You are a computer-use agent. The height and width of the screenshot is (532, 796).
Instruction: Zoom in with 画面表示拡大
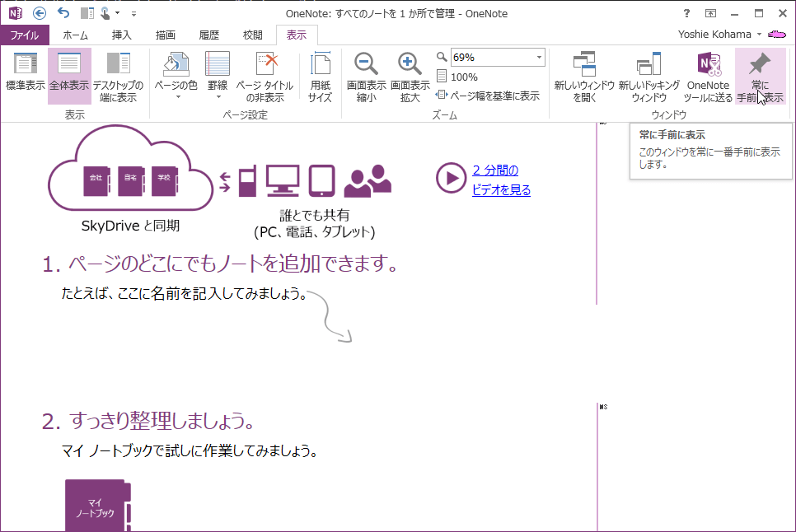click(410, 77)
